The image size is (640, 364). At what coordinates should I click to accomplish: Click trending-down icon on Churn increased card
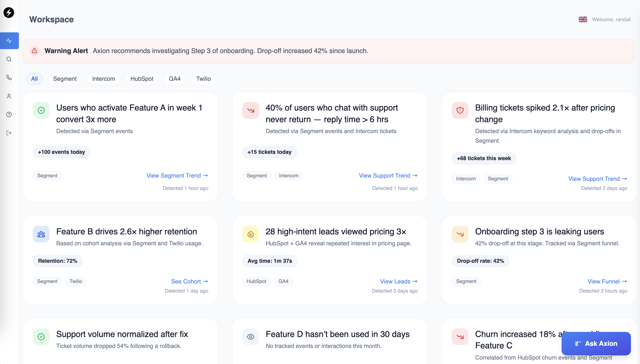460,337
